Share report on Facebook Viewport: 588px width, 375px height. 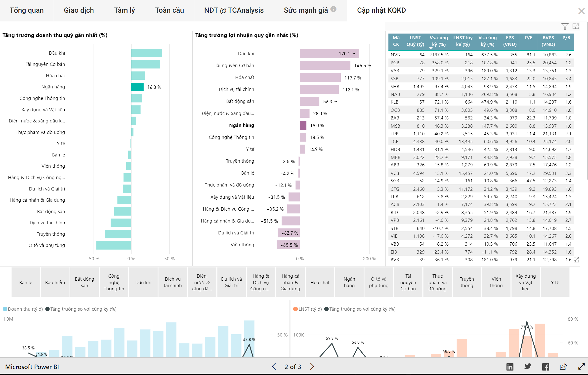pos(546,367)
